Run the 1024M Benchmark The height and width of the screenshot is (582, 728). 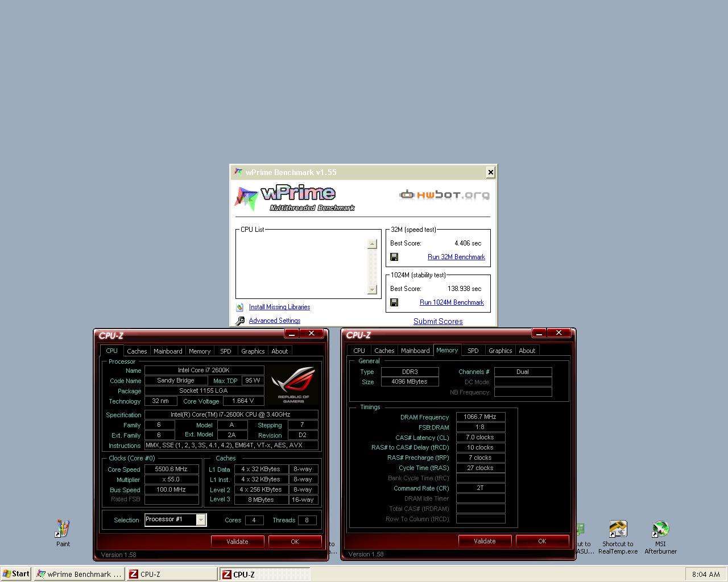point(452,302)
